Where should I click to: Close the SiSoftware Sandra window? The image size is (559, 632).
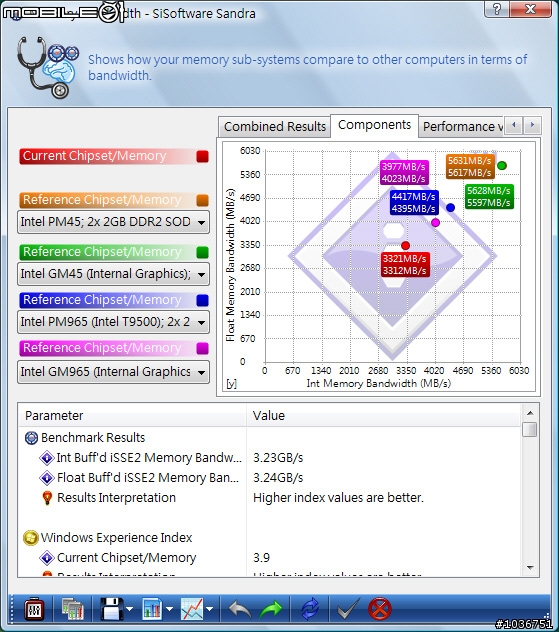coord(530,8)
